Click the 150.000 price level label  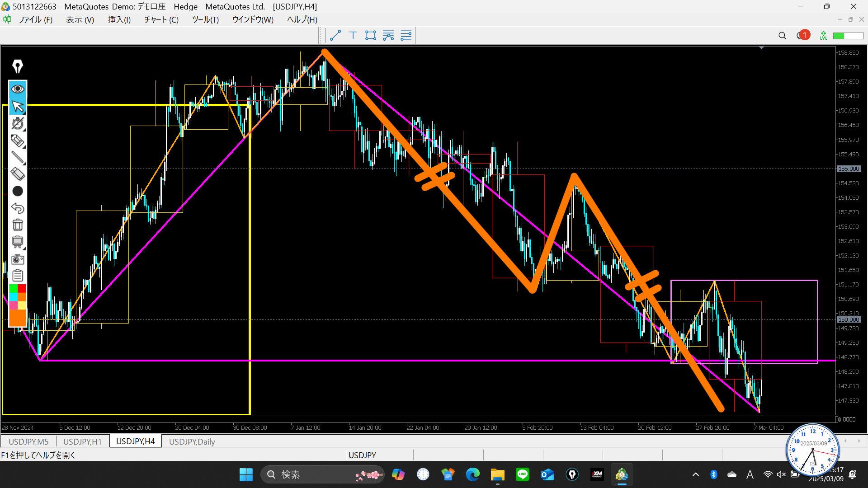[849, 319]
